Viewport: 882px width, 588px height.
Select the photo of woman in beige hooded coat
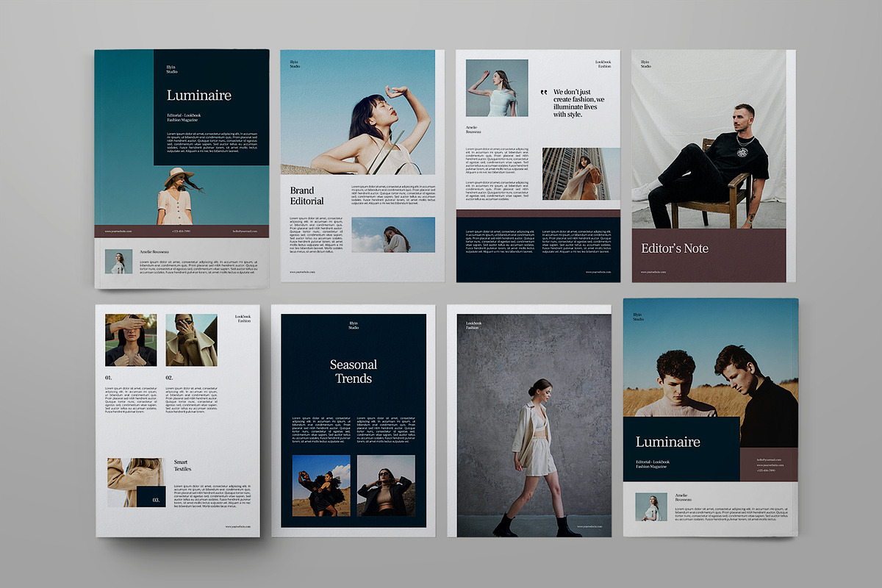coord(191,340)
